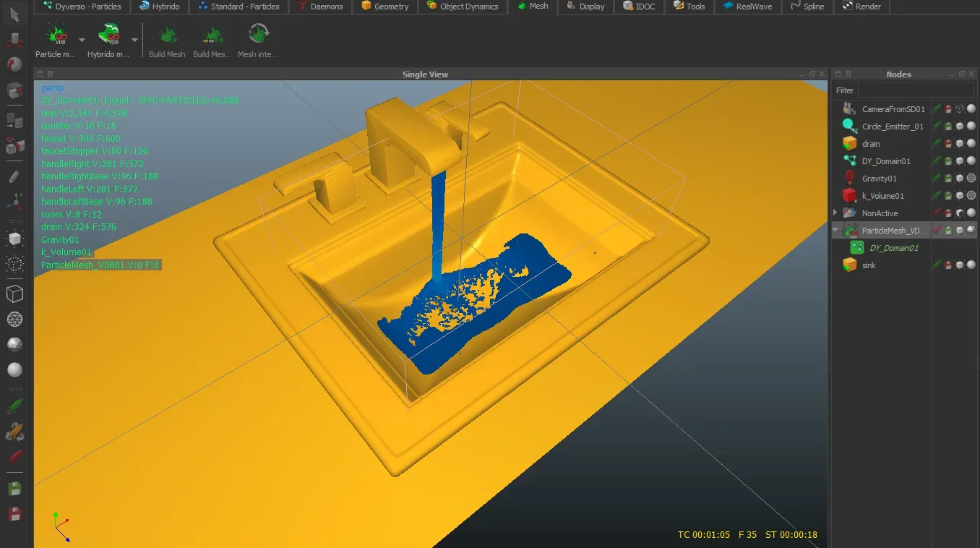
Task: Toggle export floppy for drain node
Action: (948, 143)
